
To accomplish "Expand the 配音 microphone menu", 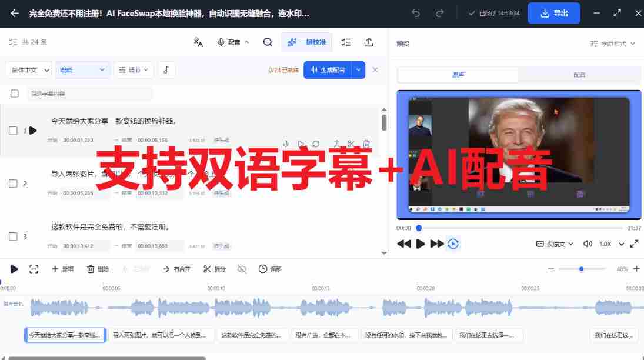I will 233,42.
